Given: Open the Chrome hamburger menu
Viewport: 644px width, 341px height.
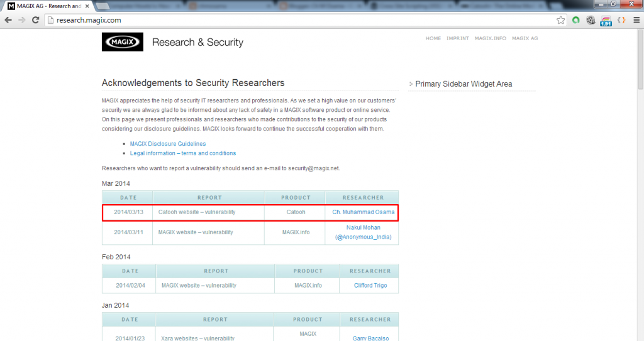Looking at the screenshot, I should click(x=636, y=20).
